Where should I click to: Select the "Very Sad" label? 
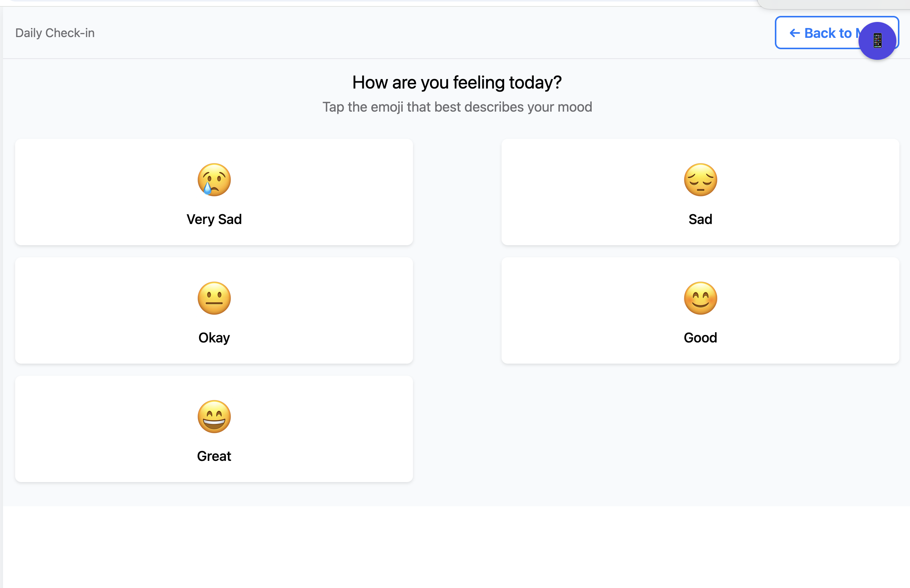214,219
